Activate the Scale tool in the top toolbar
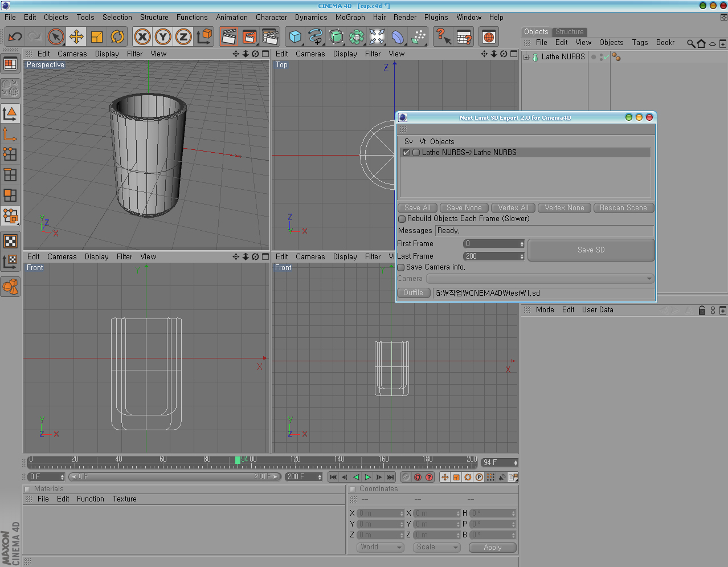This screenshot has height=567, width=728. point(97,37)
